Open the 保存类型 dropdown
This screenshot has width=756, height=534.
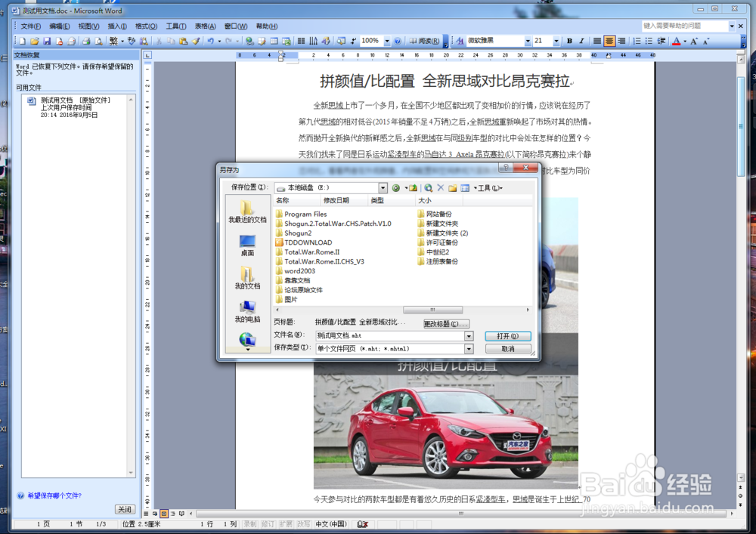(x=469, y=349)
